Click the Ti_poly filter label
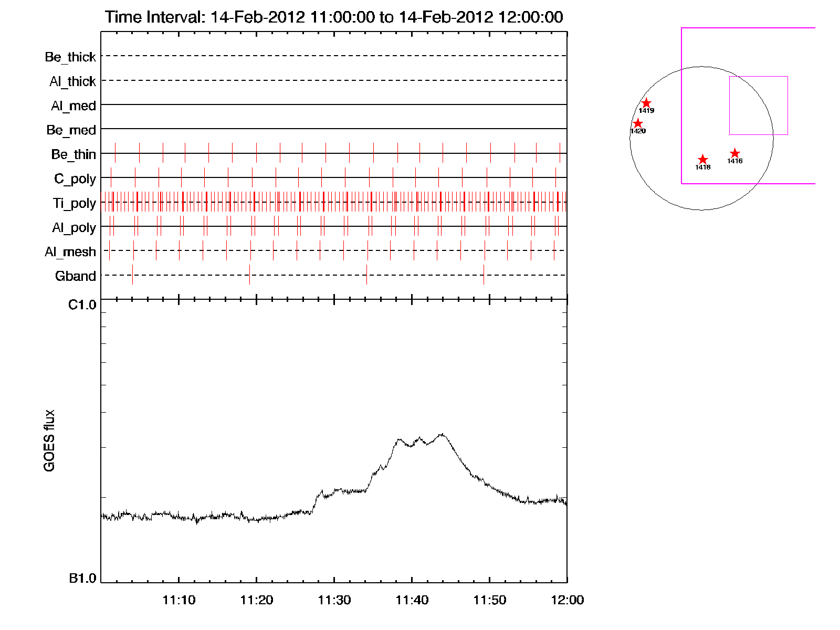 74,203
